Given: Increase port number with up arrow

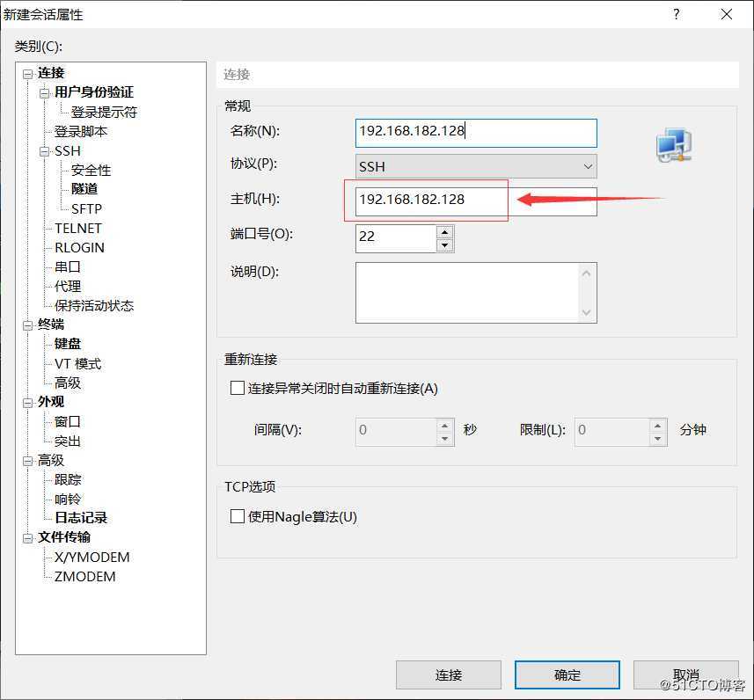Looking at the screenshot, I should click(x=445, y=232).
